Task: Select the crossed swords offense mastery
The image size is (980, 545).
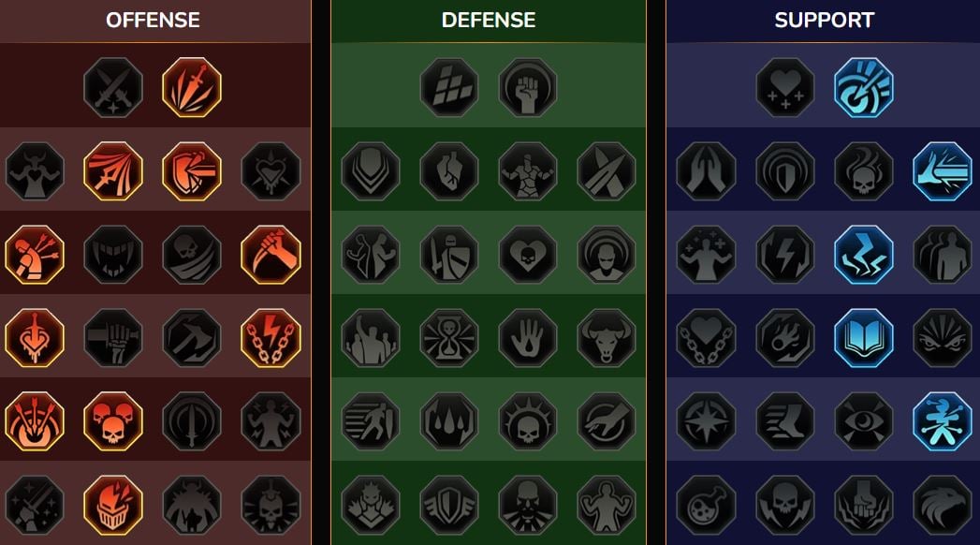Action: coord(113,87)
